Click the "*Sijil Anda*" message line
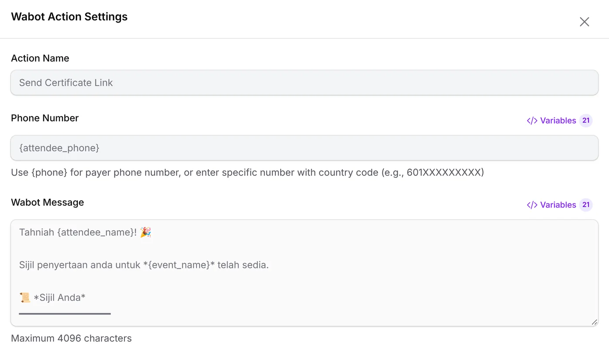This screenshot has width=609, height=364. pyautogui.click(x=53, y=297)
